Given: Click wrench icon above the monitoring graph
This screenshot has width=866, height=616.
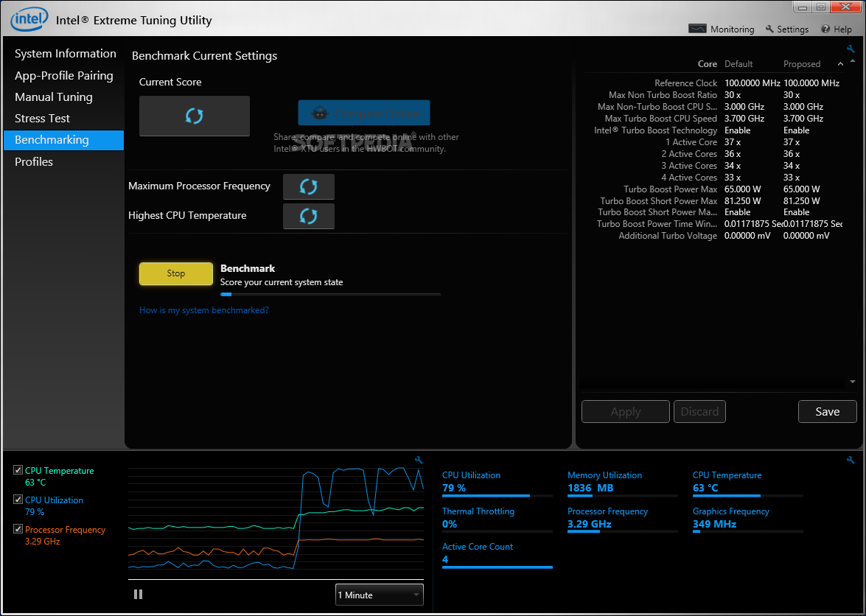Looking at the screenshot, I should tap(419, 460).
